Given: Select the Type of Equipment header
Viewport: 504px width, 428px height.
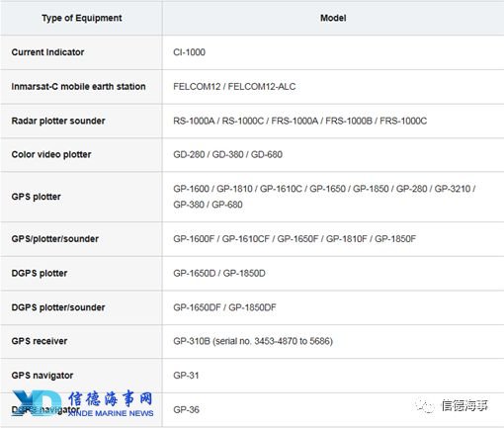Looking at the screenshot, I should click(82, 18).
